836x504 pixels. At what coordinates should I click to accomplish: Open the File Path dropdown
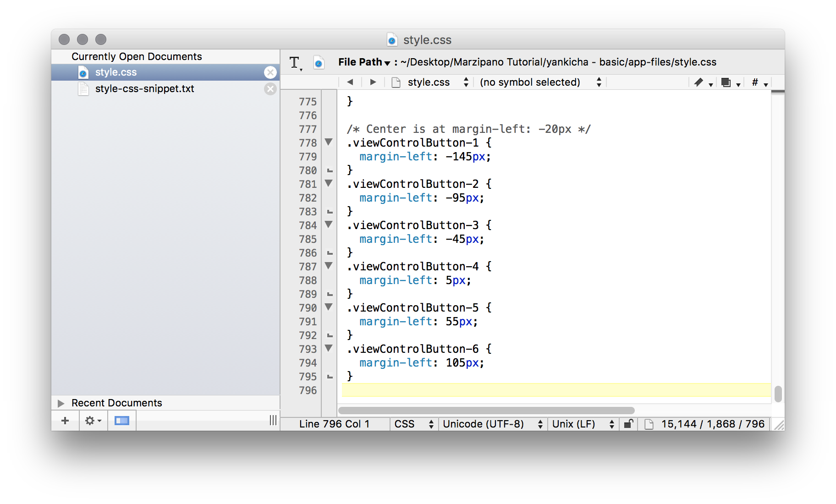[x=364, y=62]
